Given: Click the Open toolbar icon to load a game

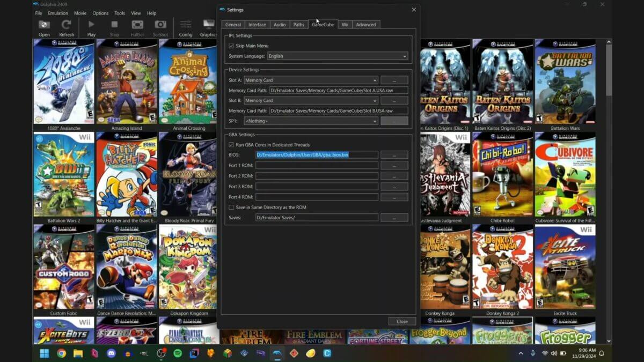Looking at the screenshot, I should point(44,25).
